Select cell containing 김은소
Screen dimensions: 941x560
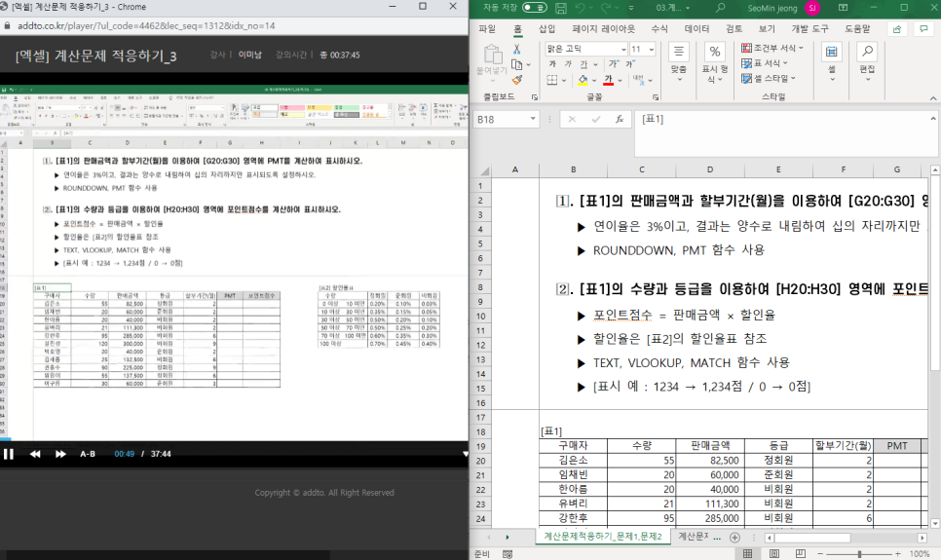(573, 461)
